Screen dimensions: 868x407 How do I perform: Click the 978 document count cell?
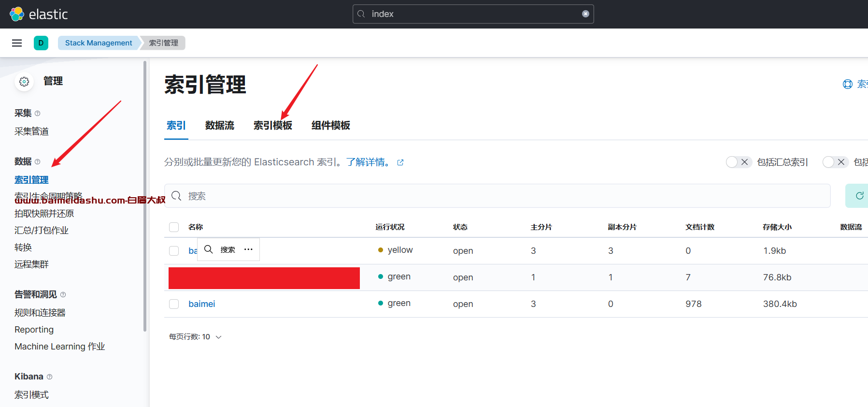point(694,304)
